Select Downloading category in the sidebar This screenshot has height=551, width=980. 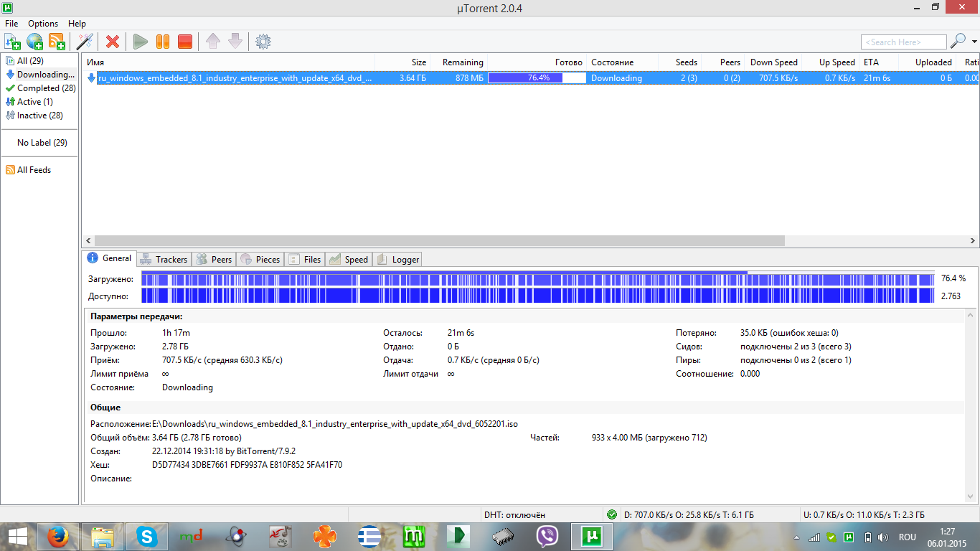[39, 75]
